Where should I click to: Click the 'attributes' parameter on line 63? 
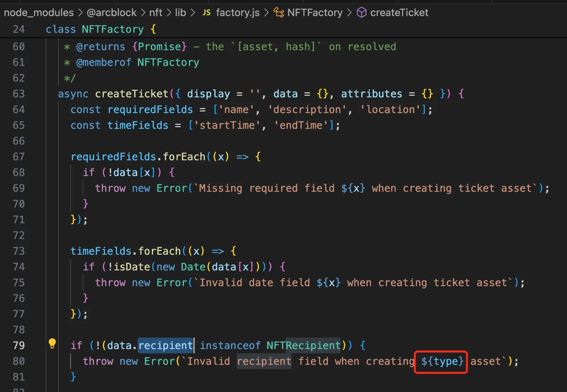372,94
